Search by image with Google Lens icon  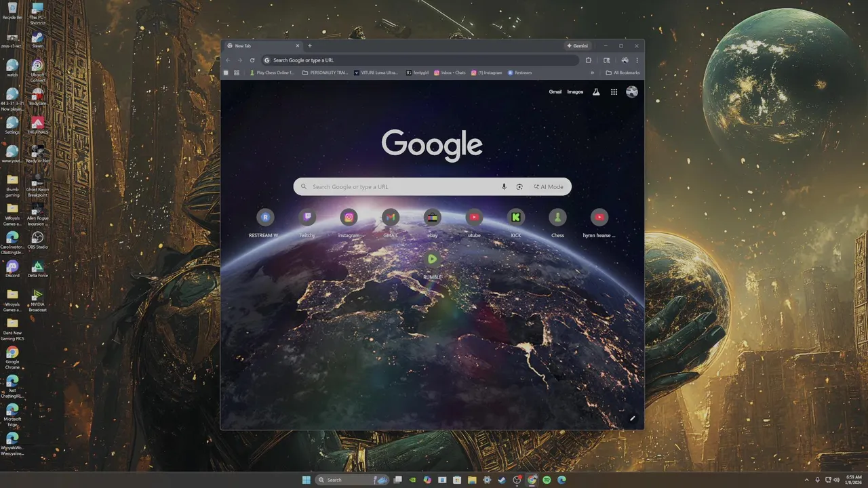519,187
